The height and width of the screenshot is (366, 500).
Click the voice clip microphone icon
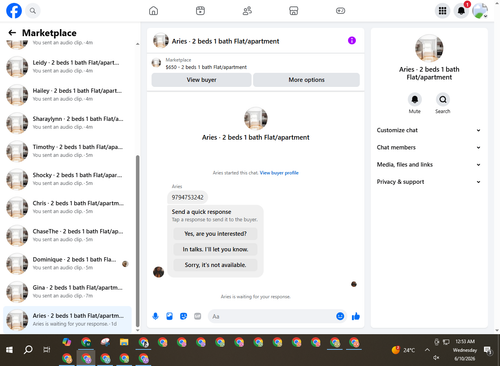(155, 316)
